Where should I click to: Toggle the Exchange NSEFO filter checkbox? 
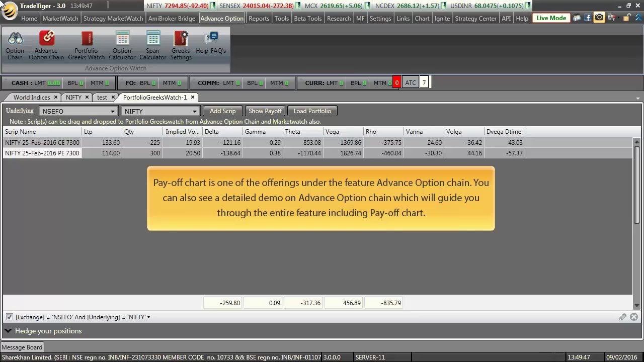(x=10, y=317)
